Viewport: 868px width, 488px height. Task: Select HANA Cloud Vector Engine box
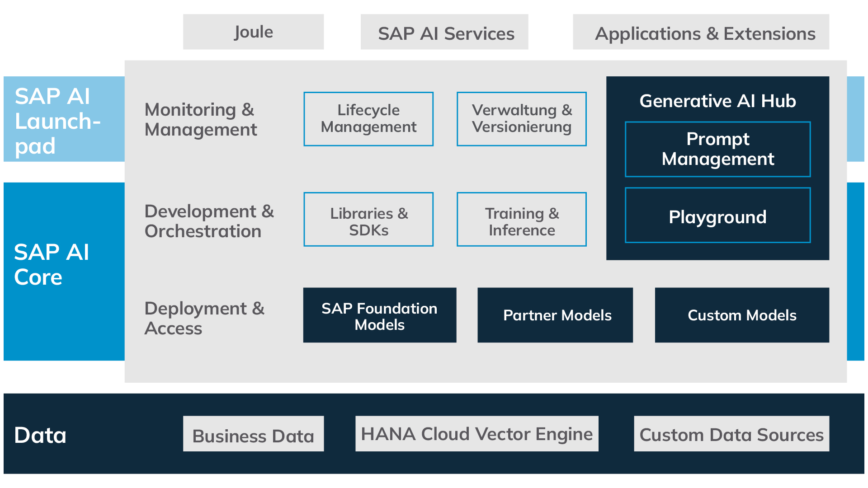click(x=477, y=434)
